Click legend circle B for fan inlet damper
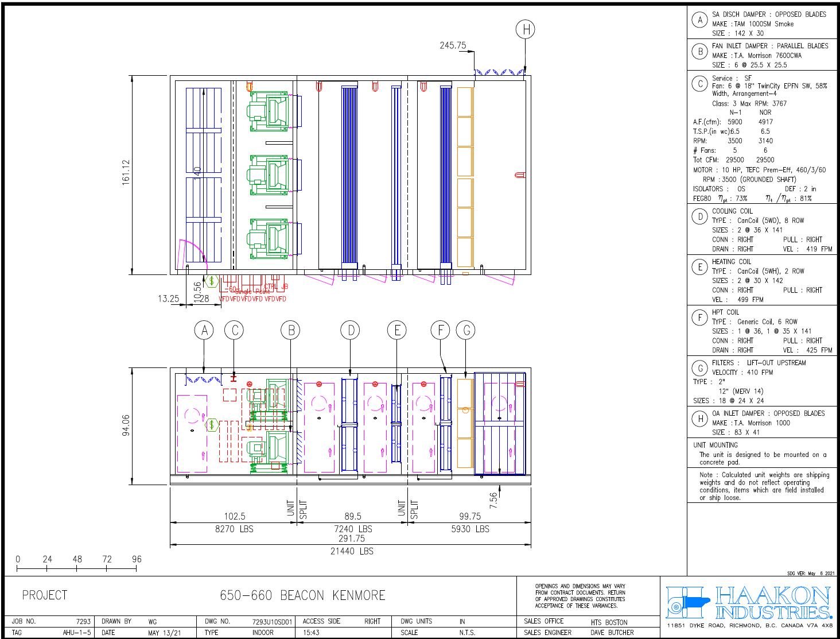 point(699,52)
